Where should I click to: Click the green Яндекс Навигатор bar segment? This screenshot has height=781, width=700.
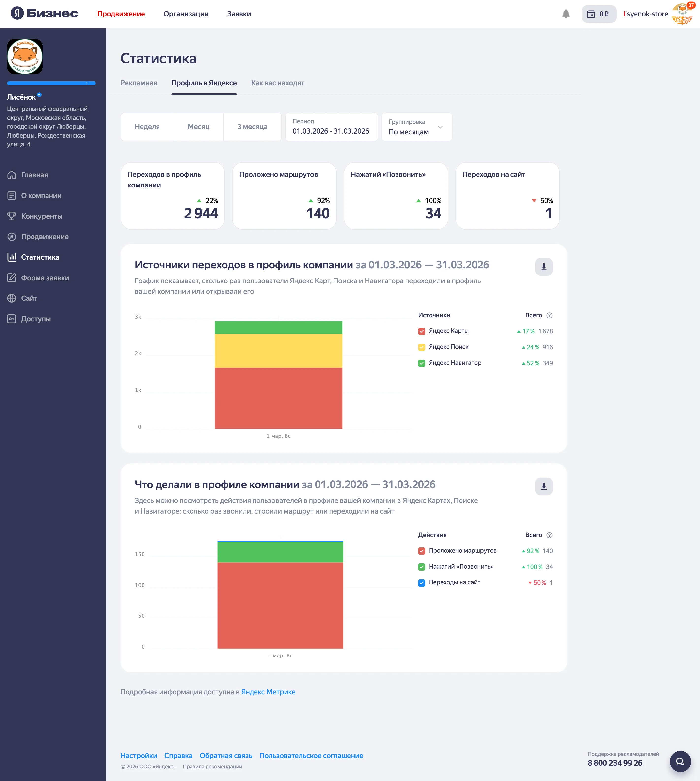pos(278,328)
